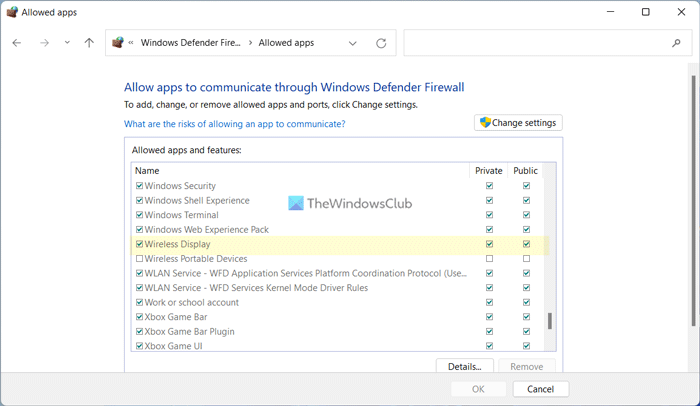Click the search magnifier icon

[x=677, y=43]
